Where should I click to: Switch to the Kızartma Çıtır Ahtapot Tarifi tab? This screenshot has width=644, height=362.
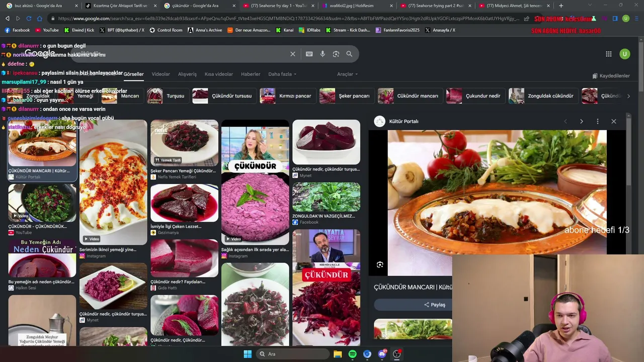tap(121, 6)
